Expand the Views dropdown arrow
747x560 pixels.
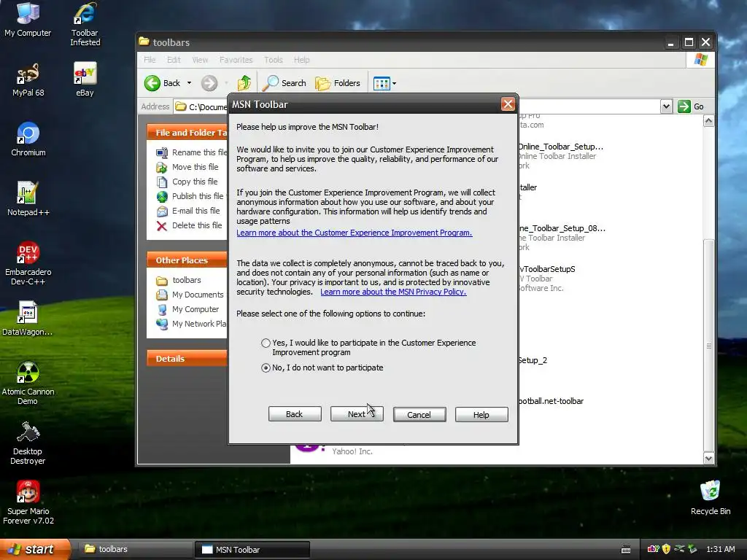pyautogui.click(x=394, y=83)
